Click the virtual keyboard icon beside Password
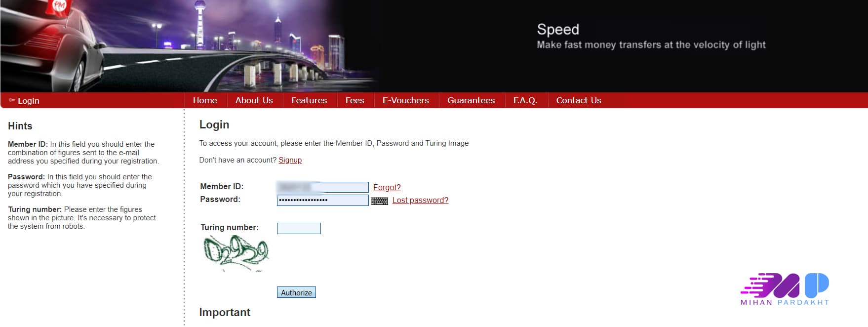Viewport: 868px width, 327px height. point(379,201)
